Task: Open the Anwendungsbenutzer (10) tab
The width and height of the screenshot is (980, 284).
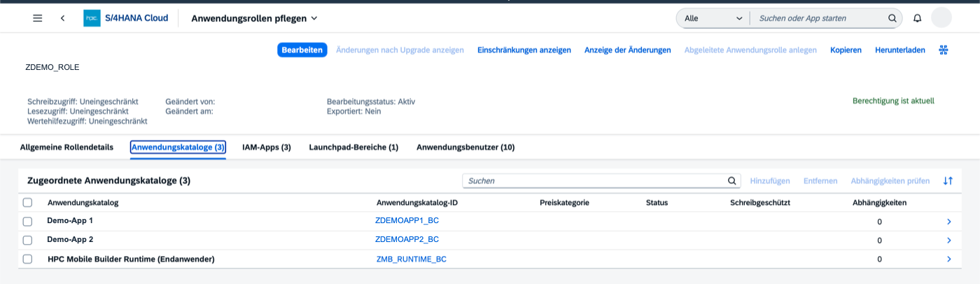Action: (x=465, y=147)
